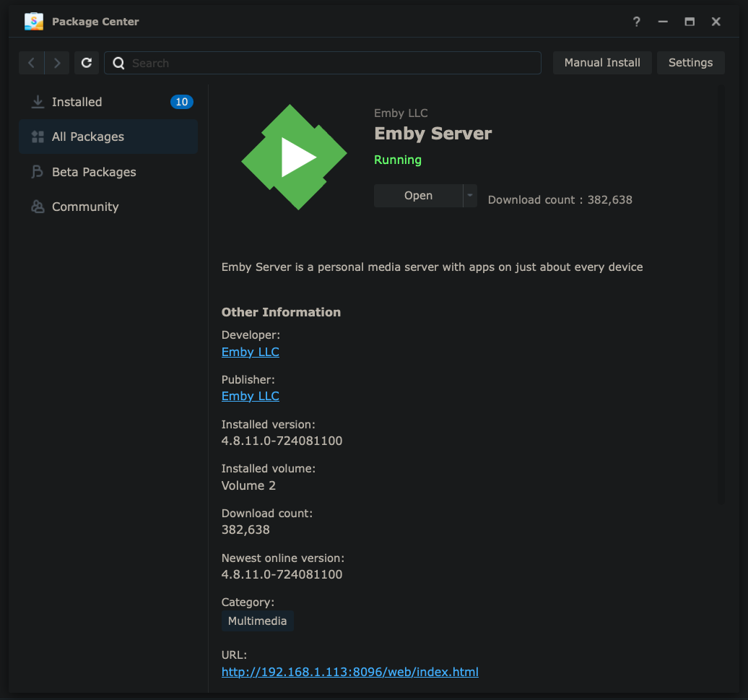Refresh the package list
748x700 pixels.
[87, 63]
